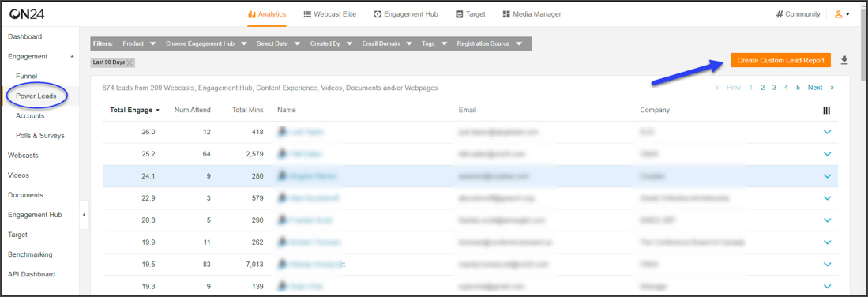
Task: Open Accounts in the sidebar
Action: pos(30,116)
